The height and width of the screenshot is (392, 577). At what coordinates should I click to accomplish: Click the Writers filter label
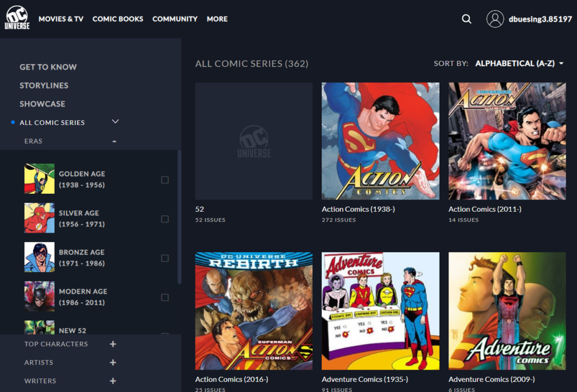point(40,381)
